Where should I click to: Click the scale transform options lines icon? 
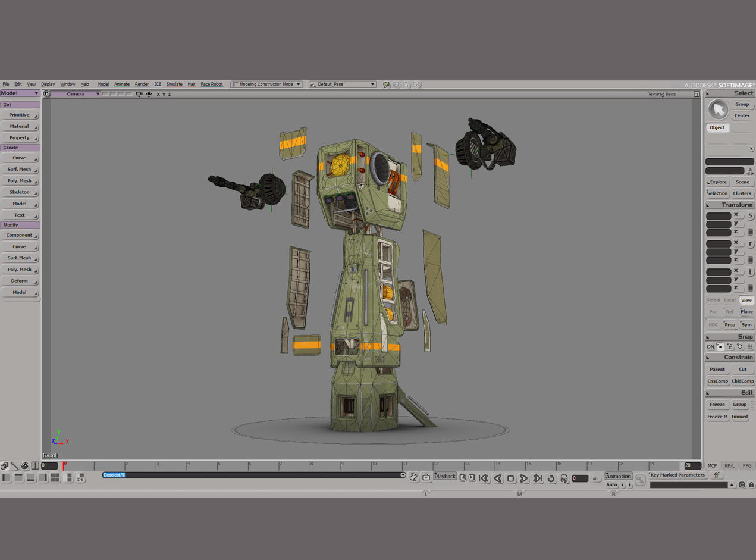coord(750,232)
